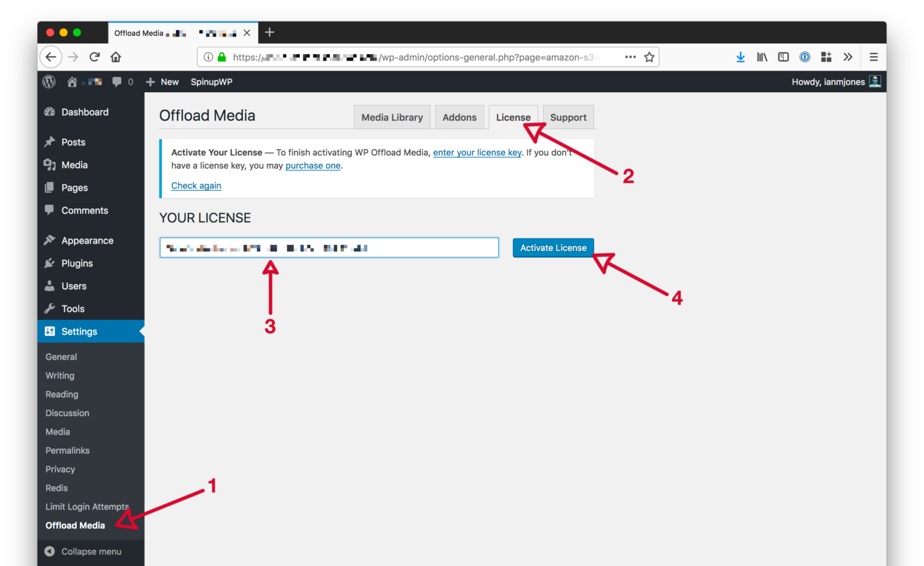Open Writing settings submenu item
This screenshot has height=566, width=924.
(x=60, y=376)
